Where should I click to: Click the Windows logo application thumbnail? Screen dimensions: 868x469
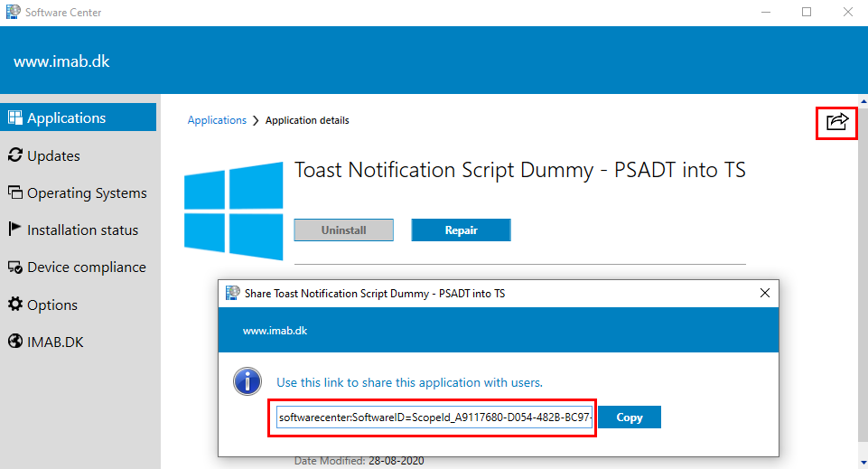pyautogui.click(x=234, y=211)
